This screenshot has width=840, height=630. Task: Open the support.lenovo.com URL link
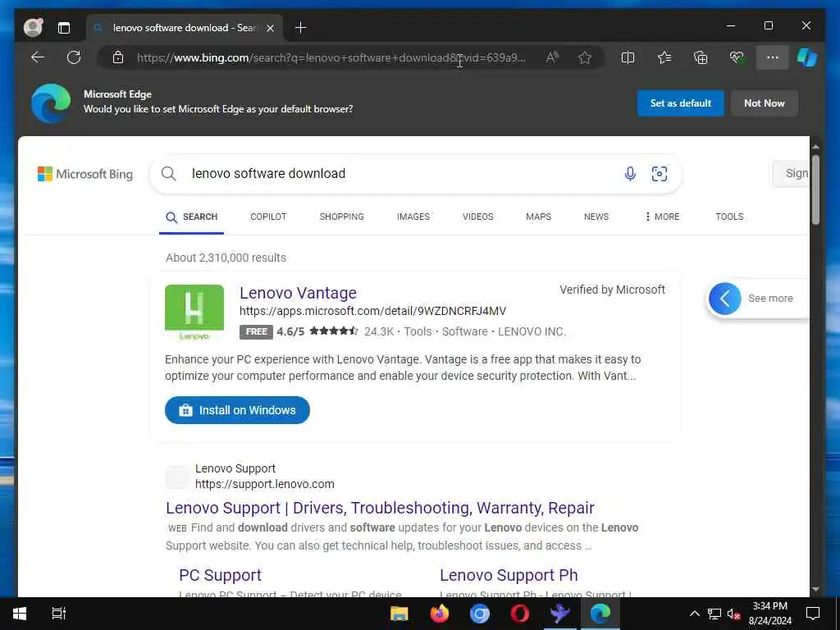(265, 484)
